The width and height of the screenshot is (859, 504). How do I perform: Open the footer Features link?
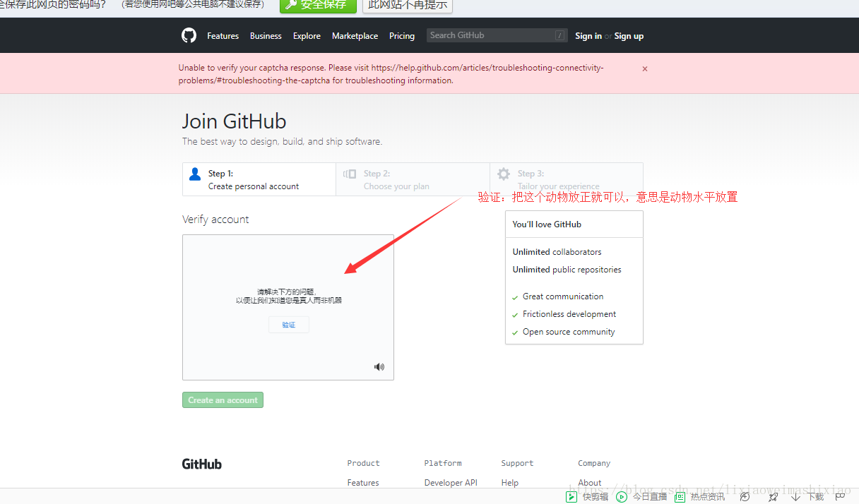click(363, 483)
